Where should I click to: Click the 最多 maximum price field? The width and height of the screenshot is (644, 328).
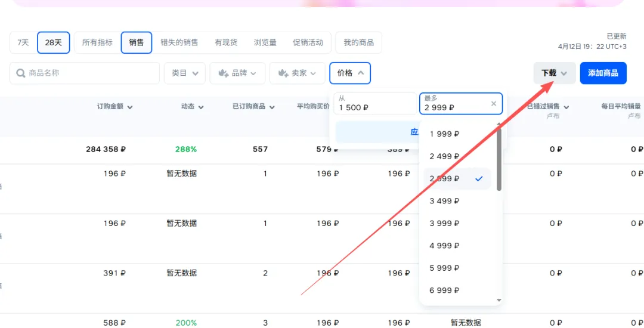click(x=461, y=103)
